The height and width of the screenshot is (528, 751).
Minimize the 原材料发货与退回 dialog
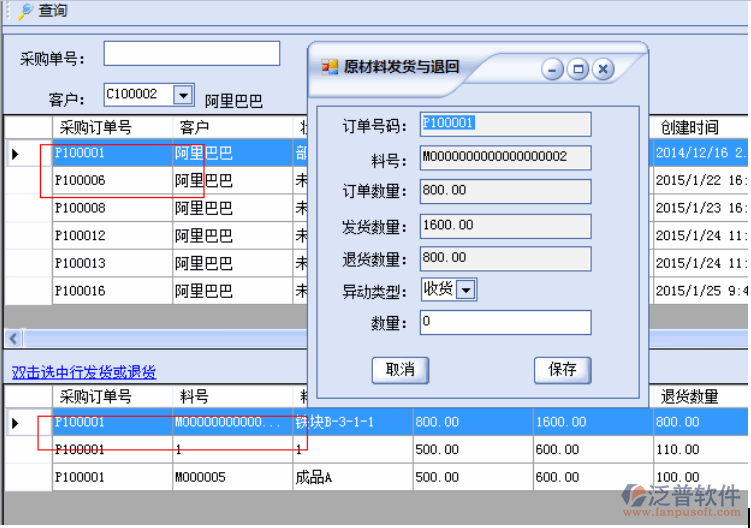(552, 69)
